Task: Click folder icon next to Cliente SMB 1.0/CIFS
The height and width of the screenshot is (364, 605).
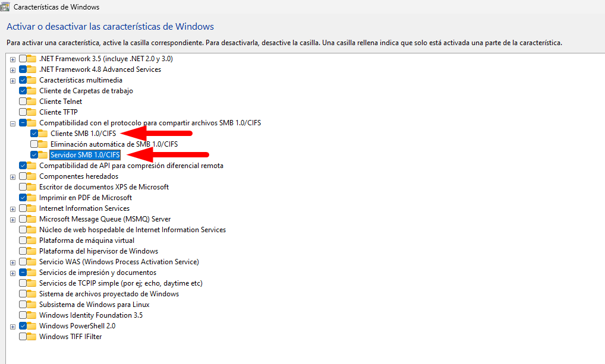Action: (43, 134)
